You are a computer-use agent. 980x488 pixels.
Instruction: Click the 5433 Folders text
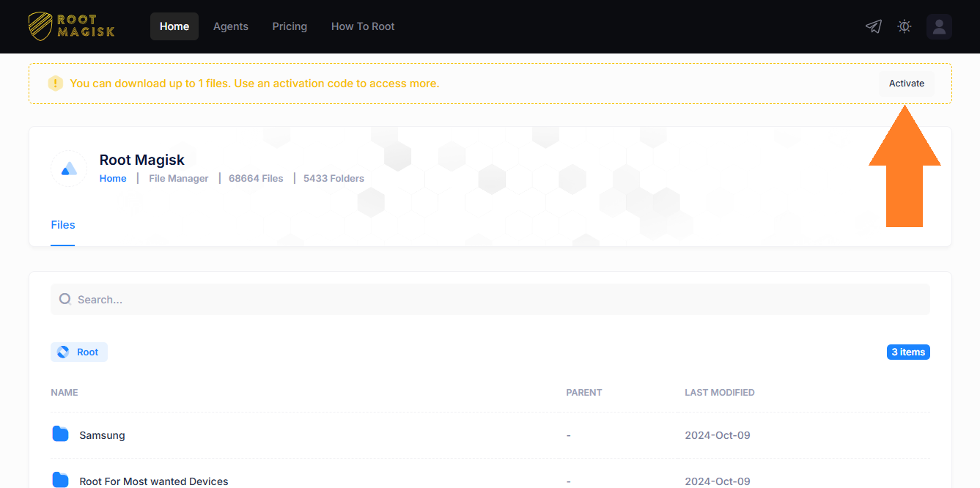pyautogui.click(x=334, y=178)
